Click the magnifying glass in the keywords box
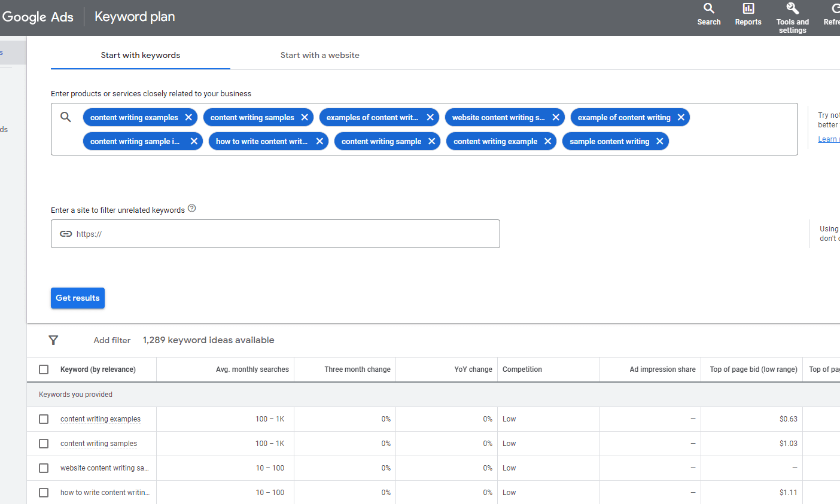The width and height of the screenshot is (840, 504). (x=66, y=117)
